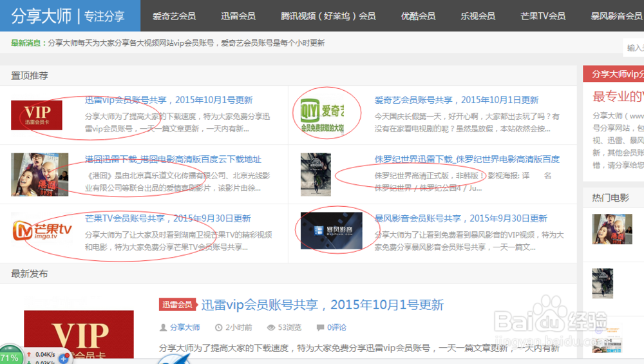Click the eye icon beside 53浏览
The width and height of the screenshot is (644, 364).
pyautogui.click(x=271, y=327)
